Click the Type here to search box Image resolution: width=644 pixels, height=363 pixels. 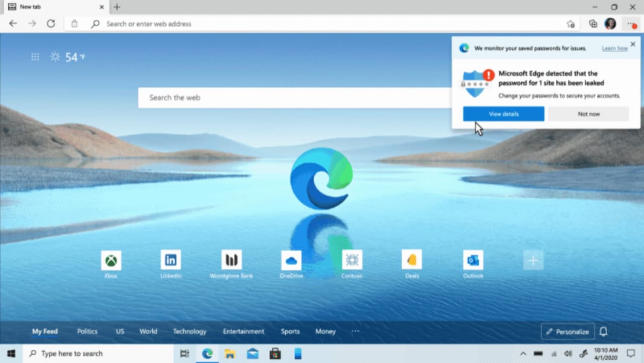pos(98,353)
